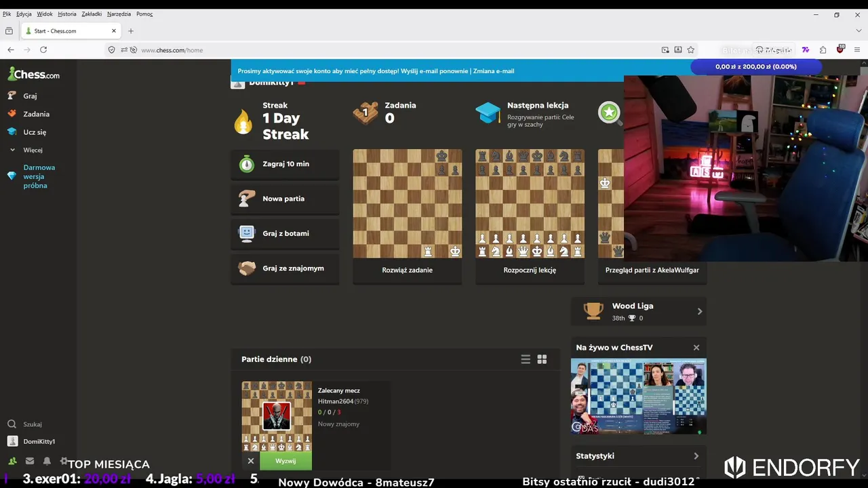The image size is (868, 488).
Task: Expand the Wood Liga chevron arrow
Action: point(700,312)
